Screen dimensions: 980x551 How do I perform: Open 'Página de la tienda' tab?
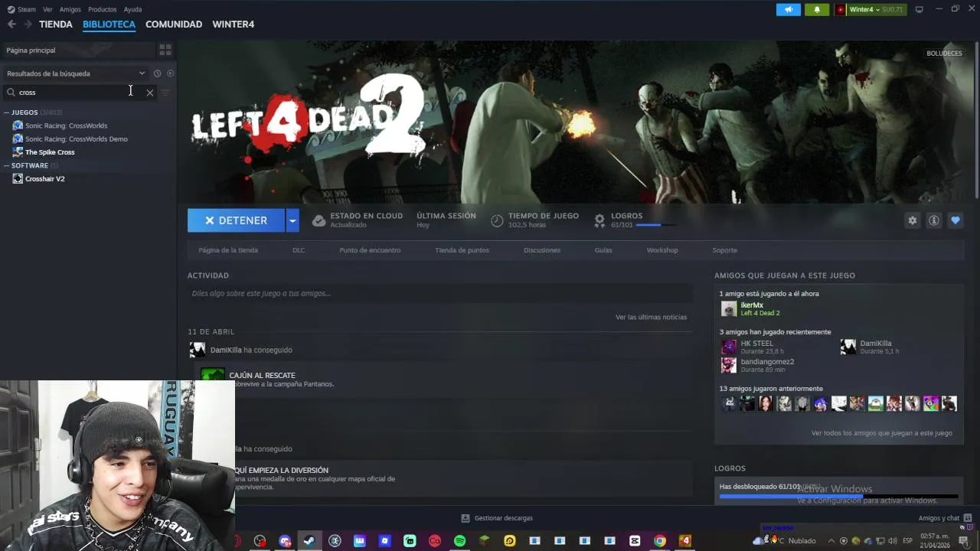click(228, 250)
